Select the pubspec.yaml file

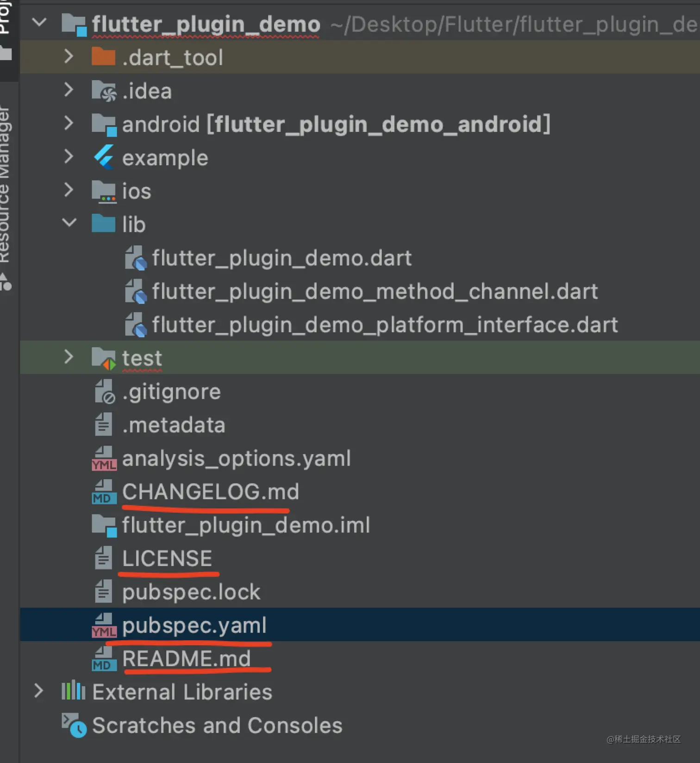coord(194,626)
